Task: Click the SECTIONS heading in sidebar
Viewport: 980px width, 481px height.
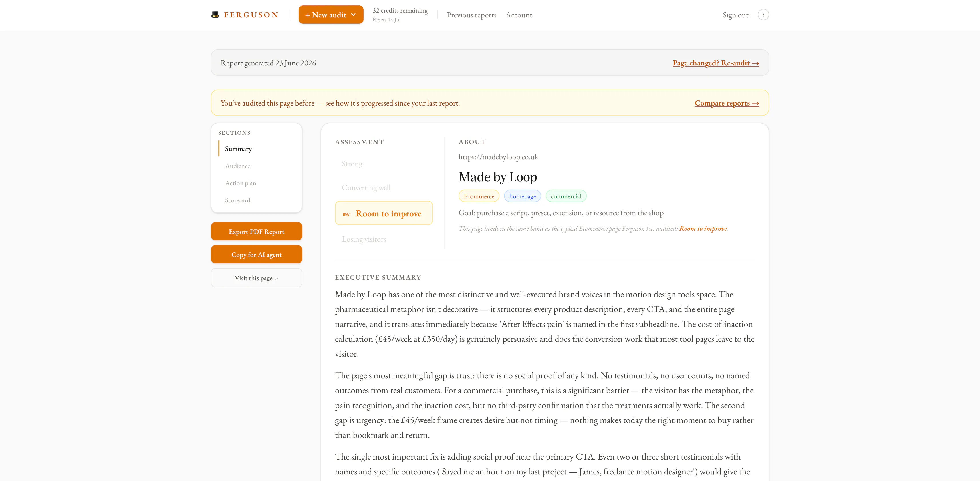Action: pos(234,133)
